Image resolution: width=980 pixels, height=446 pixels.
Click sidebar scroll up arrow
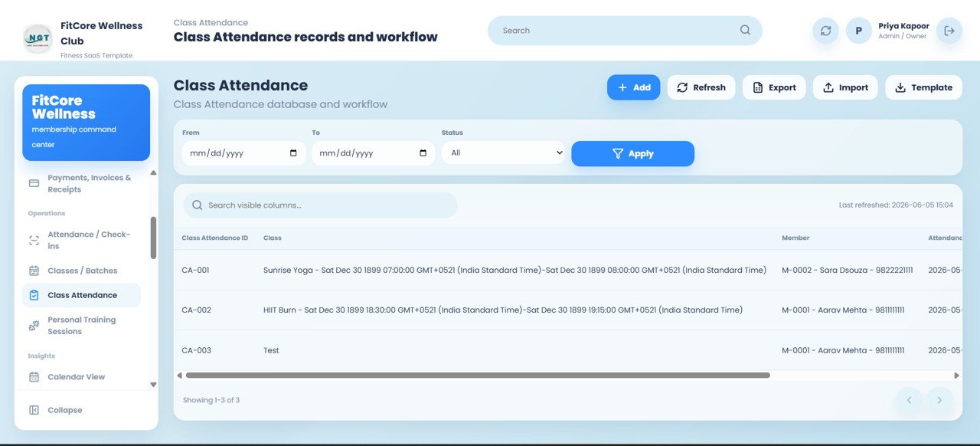153,173
